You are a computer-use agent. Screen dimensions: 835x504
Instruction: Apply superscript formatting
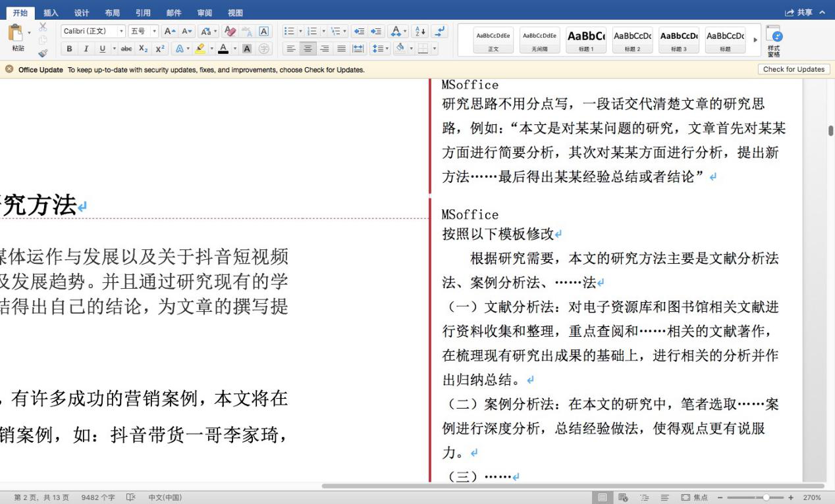coord(159,49)
